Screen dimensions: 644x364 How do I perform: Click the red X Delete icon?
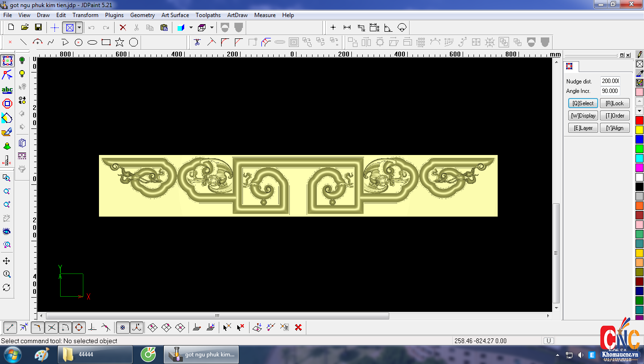click(x=123, y=27)
